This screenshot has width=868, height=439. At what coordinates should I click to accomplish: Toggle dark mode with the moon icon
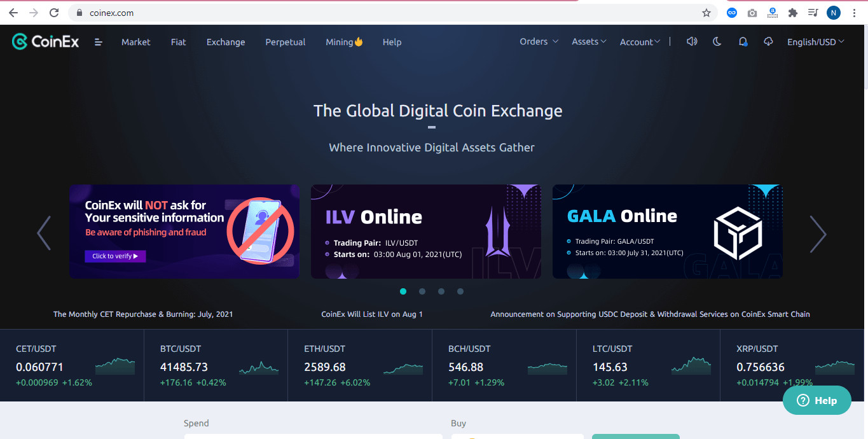point(717,41)
